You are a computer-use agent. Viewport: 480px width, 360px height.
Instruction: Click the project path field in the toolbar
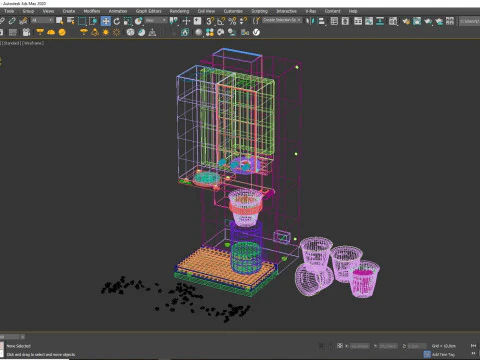coord(470,21)
